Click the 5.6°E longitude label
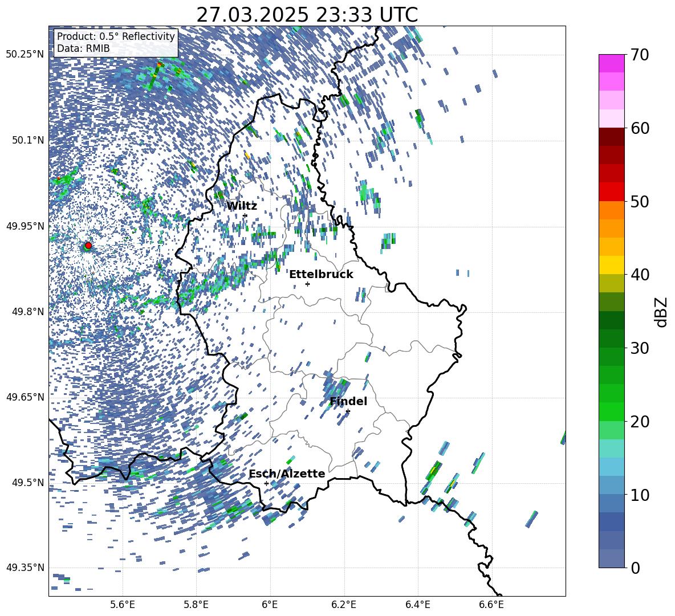This screenshot has height=616, width=675. [x=123, y=605]
